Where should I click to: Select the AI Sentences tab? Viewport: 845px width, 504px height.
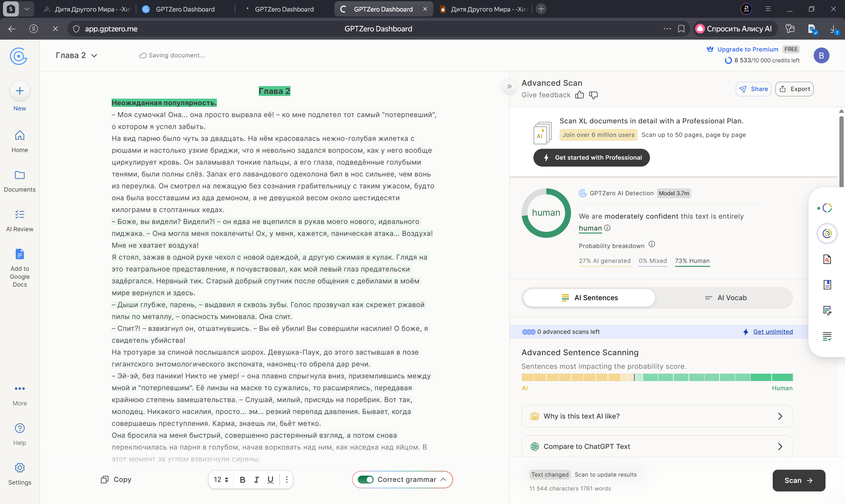click(x=589, y=298)
